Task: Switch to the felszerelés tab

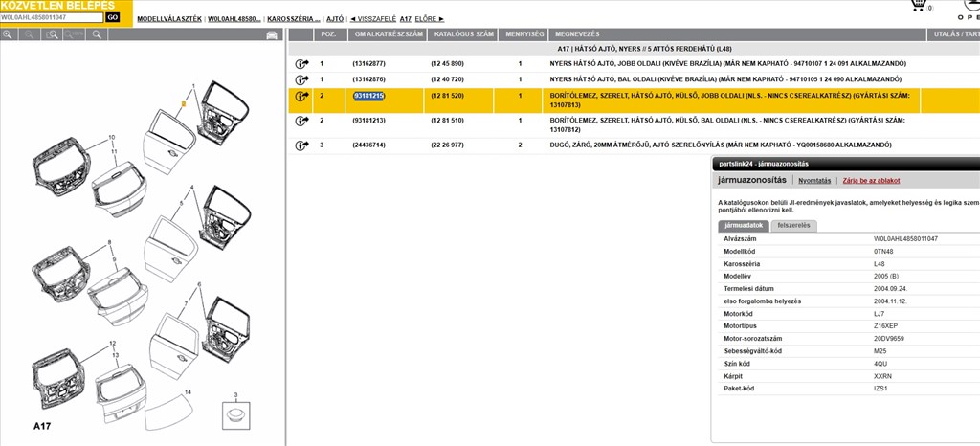Action: (795, 226)
